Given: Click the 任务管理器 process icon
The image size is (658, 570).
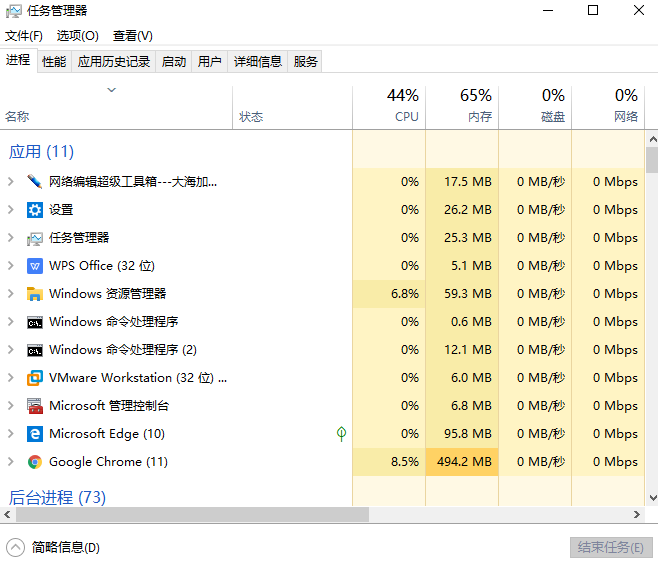Looking at the screenshot, I should [x=35, y=238].
